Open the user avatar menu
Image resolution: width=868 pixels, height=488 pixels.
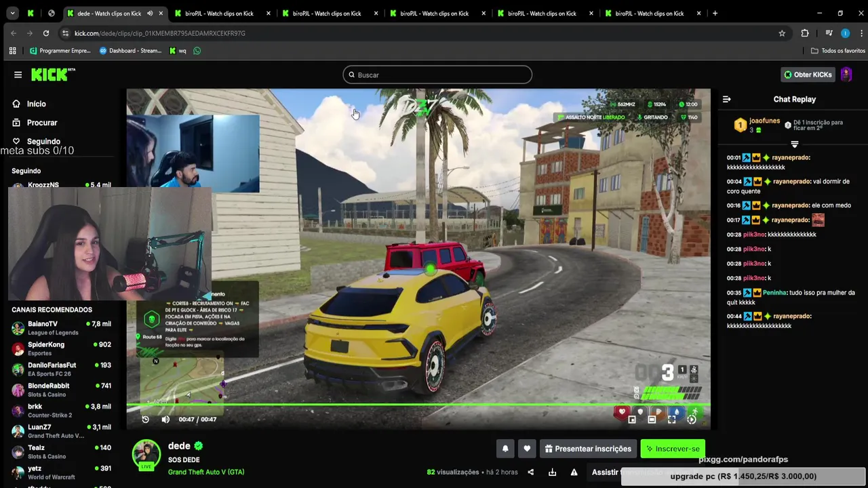846,75
